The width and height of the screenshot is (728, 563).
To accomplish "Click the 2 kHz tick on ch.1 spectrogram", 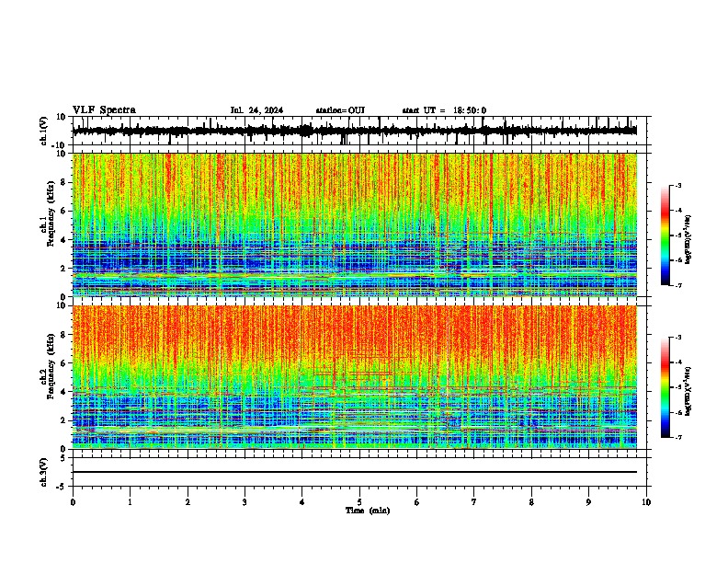I will pyautogui.click(x=63, y=269).
